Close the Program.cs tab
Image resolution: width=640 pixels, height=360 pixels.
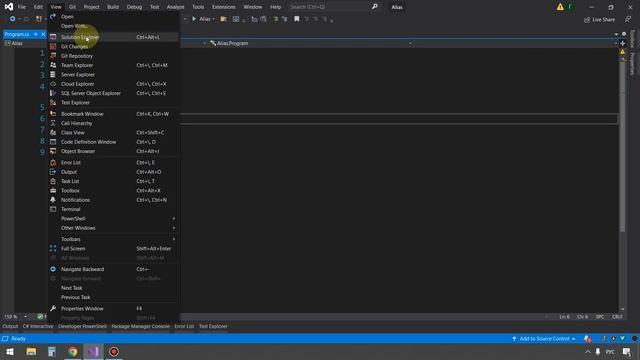tap(43, 34)
